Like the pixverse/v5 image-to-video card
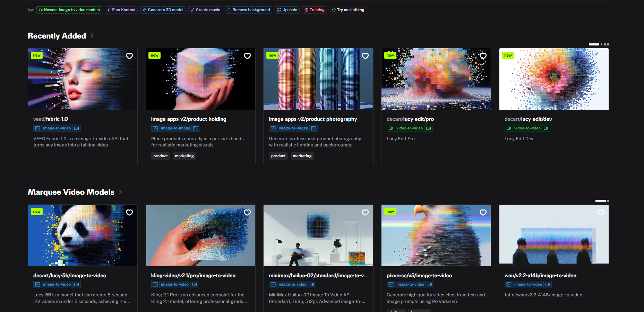Viewport: 644px width, 312px height. [x=483, y=212]
